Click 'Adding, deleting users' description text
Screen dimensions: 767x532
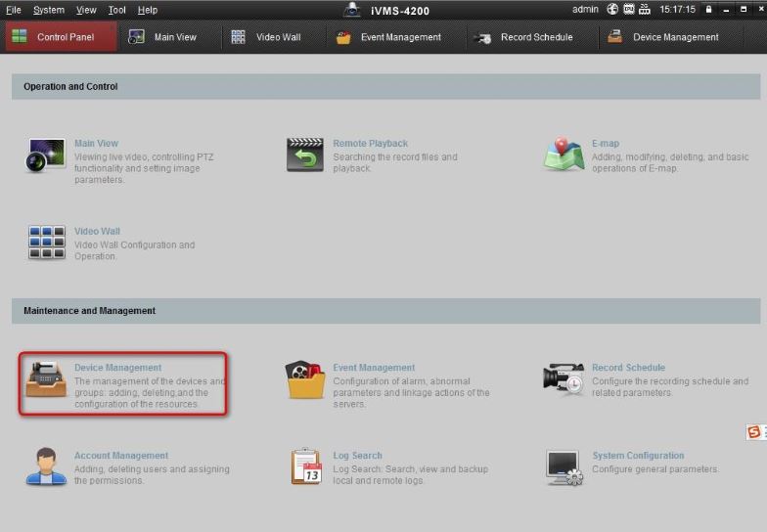click(x=153, y=475)
